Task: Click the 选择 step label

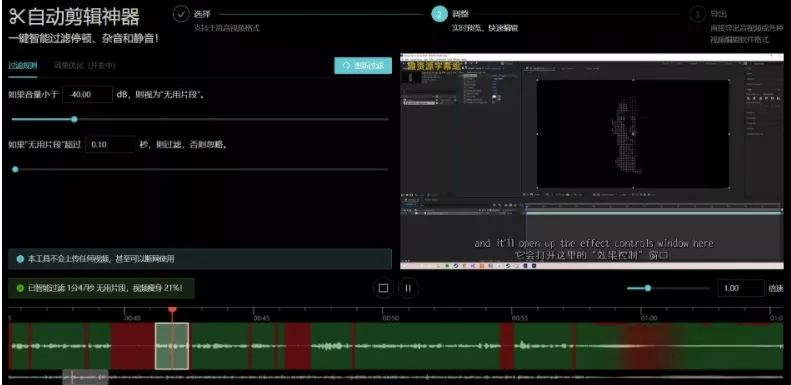Action: [x=202, y=14]
